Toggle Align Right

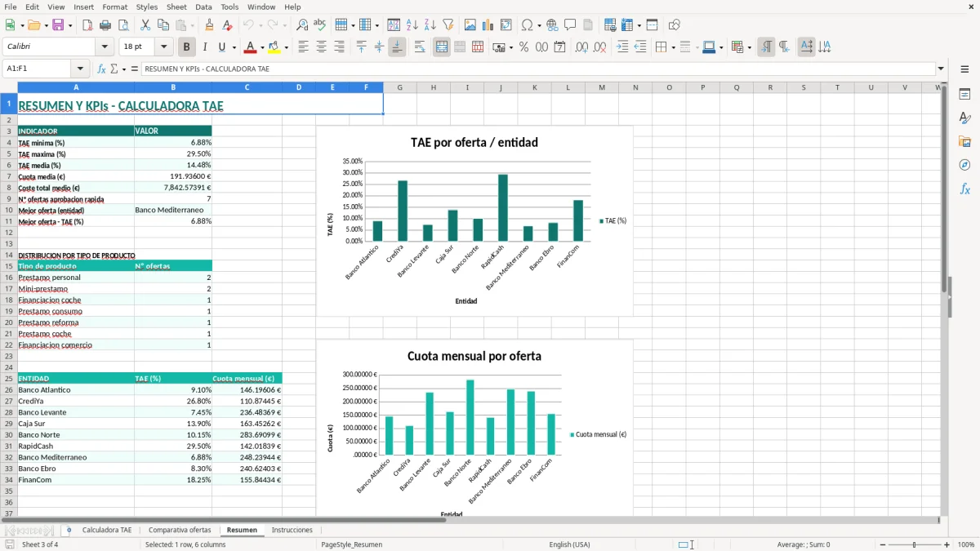pos(339,47)
